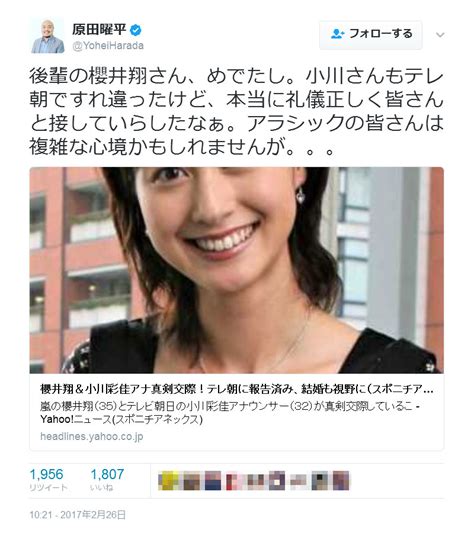
Task: Click the article description text snippet
Action: 230,413
